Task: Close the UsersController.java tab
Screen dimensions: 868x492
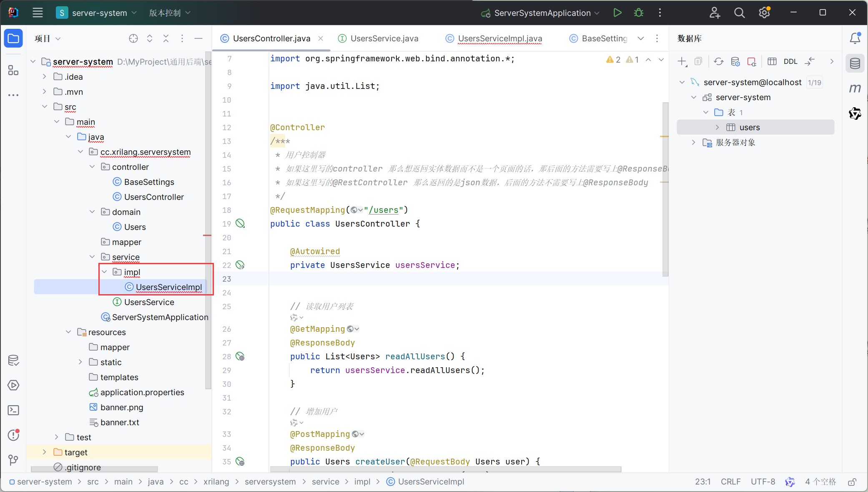Action: pyautogui.click(x=321, y=38)
